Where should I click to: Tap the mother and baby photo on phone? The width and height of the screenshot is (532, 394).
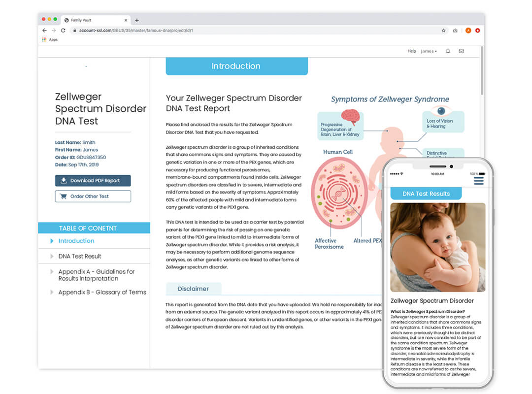438,247
